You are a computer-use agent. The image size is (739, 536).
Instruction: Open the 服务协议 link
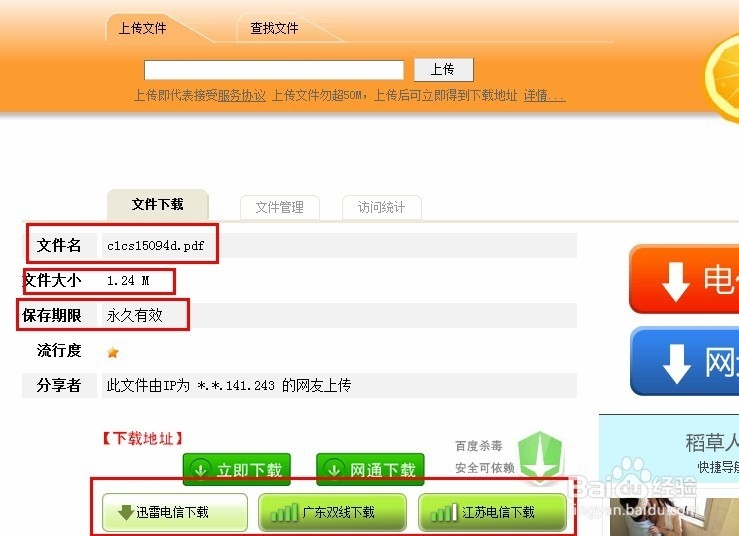[242, 96]
